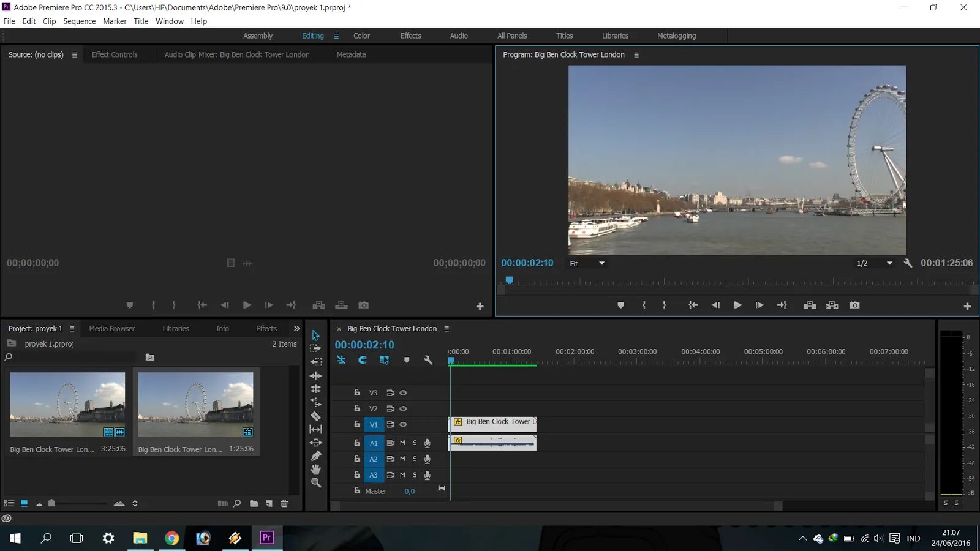
Task: Select the Track Select Forward tool
Action: click(315, 348)
